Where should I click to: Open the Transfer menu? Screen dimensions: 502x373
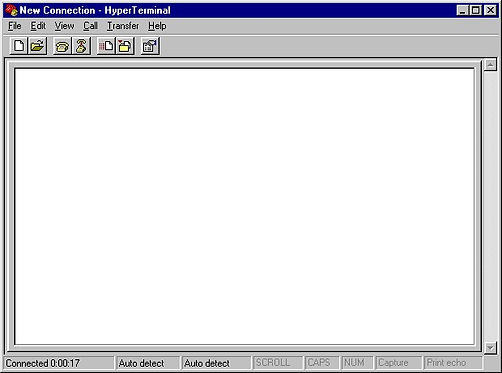click(x=123, y=26)
